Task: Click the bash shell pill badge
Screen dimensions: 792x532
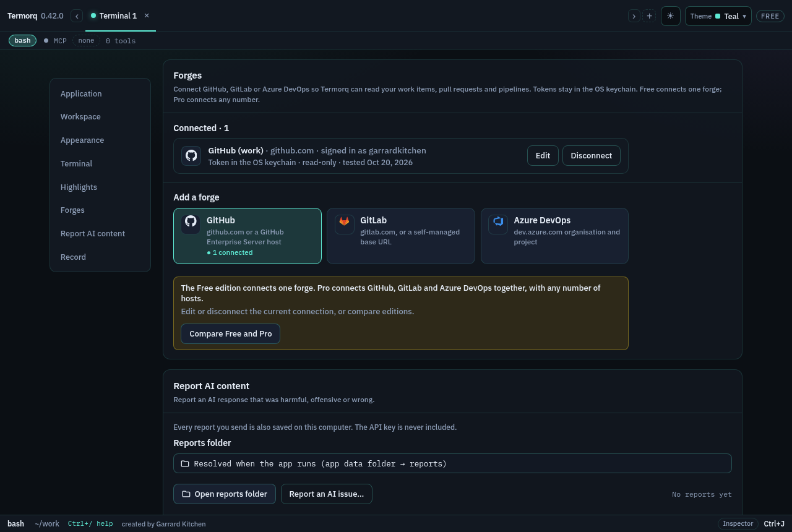Action: (22, 41)
